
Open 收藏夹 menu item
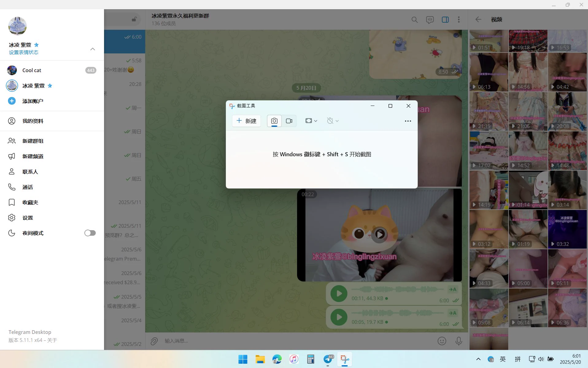click(x=52, y=202)
